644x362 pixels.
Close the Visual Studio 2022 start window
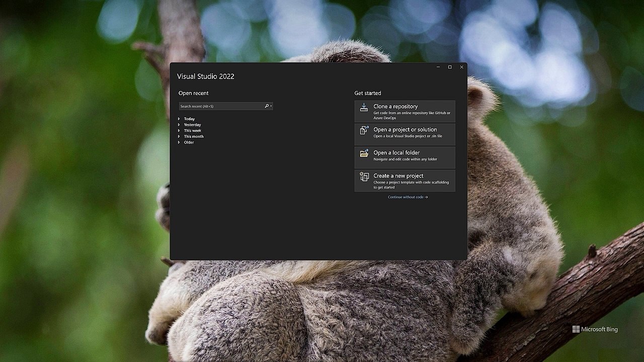coord(461,67)
